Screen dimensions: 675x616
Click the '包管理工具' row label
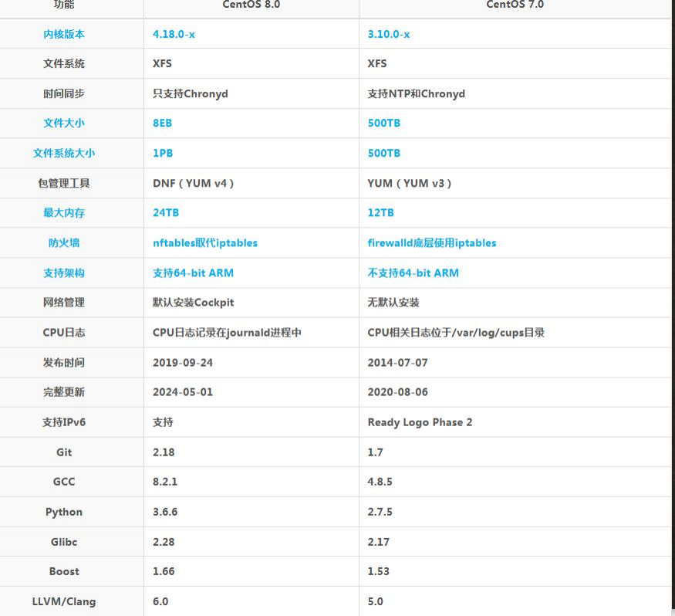pos(64,183)
